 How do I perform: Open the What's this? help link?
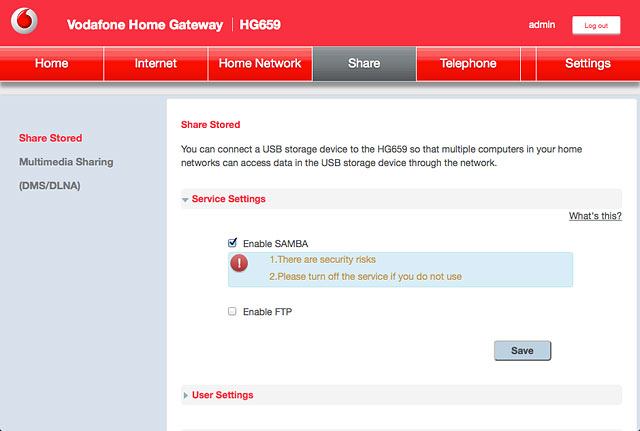pos(595,216)
